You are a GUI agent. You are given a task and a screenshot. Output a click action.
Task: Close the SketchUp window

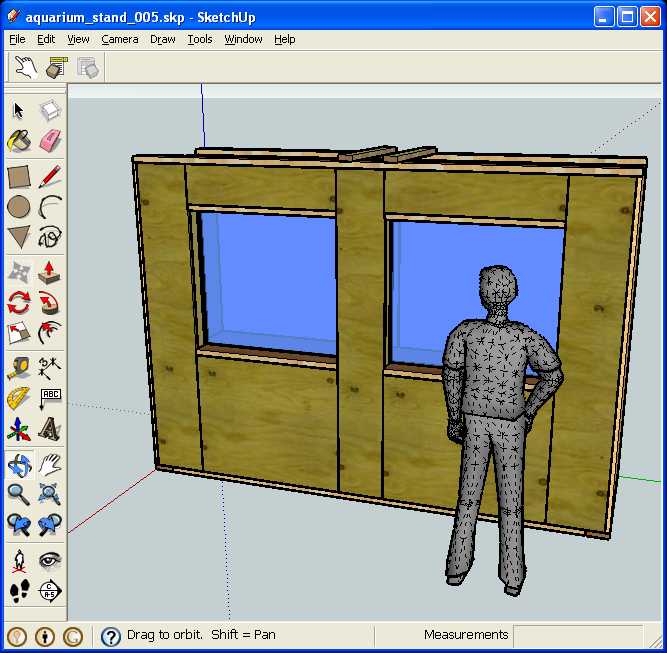[650, 17]
